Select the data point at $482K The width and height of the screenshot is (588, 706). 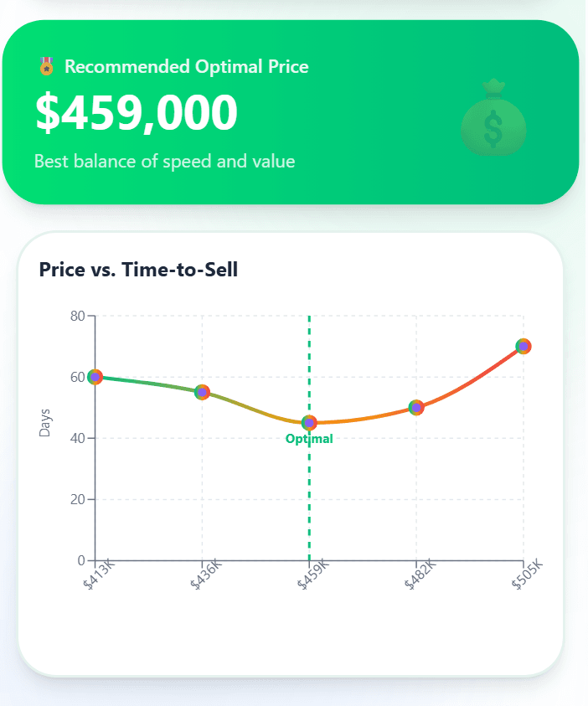415,407
